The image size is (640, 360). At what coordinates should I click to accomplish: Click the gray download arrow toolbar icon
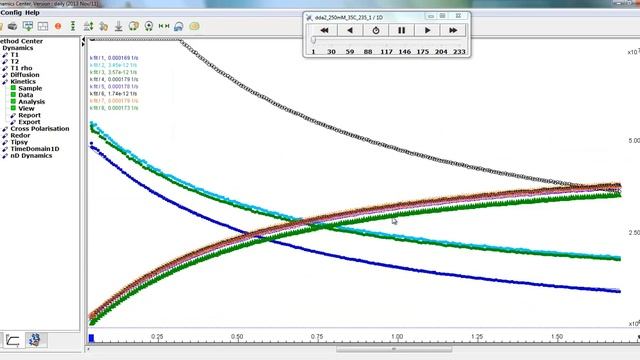click(x=118, y=27)
